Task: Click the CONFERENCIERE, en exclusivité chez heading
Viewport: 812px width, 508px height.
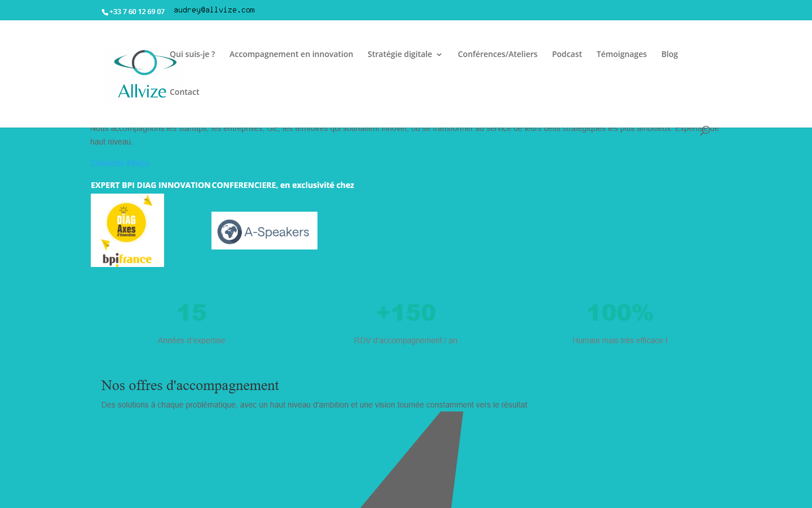Action: (283, 185)
